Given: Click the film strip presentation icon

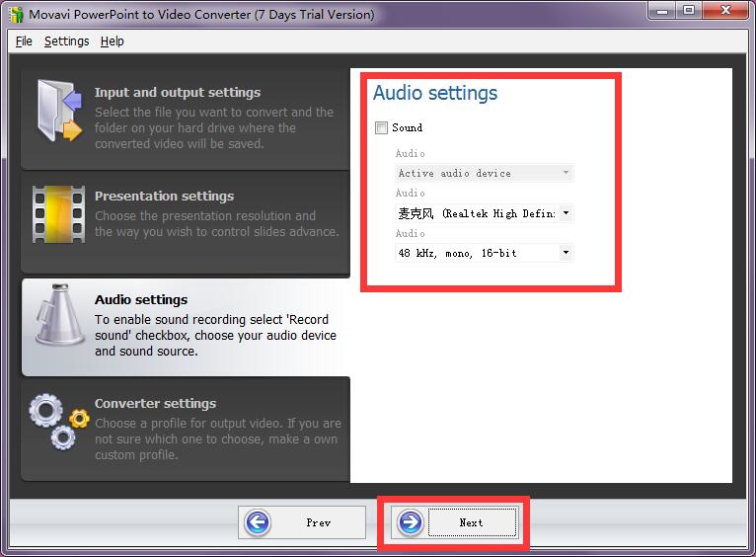Looking at the screenshot, I should tap(59, 214).
